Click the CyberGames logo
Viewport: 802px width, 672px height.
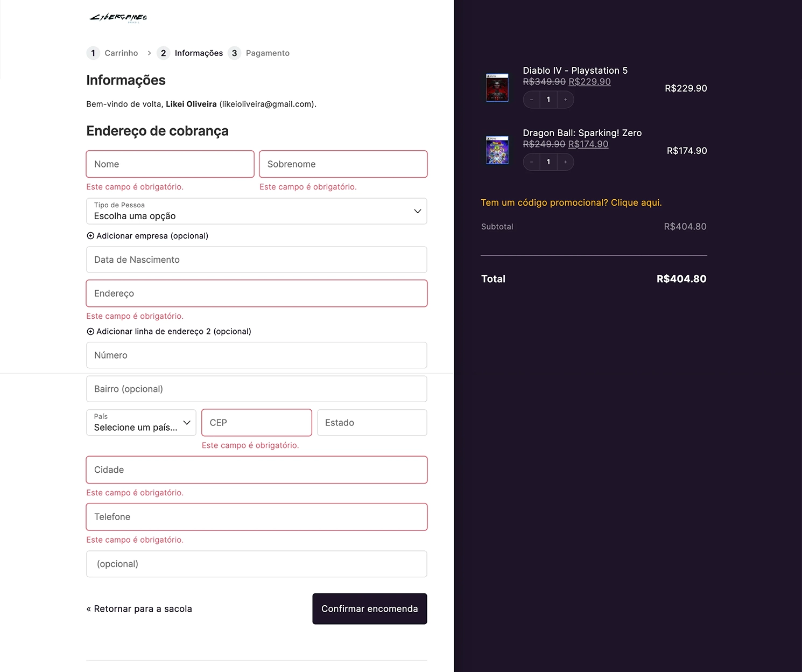tap(118, 18)
